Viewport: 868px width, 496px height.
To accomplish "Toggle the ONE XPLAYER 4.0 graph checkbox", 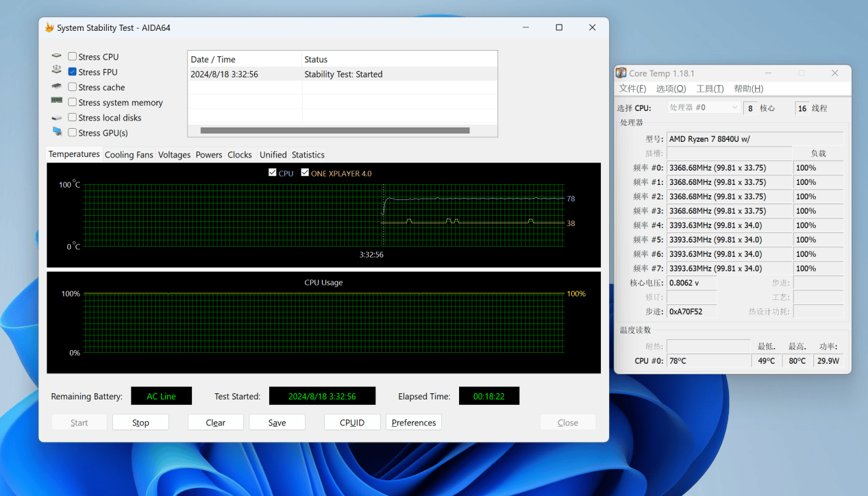I will coord(305,173).
